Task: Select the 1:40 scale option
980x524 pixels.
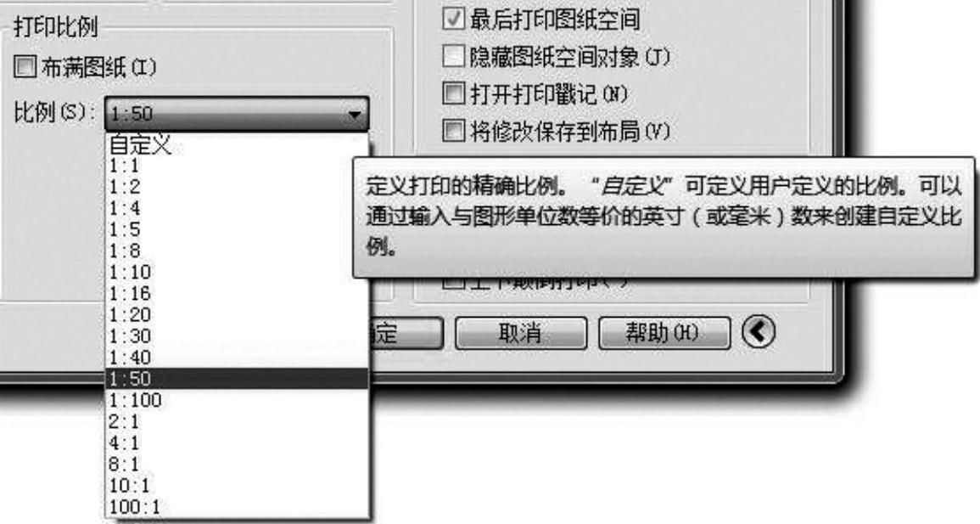Action: click(x=238, y=357)
